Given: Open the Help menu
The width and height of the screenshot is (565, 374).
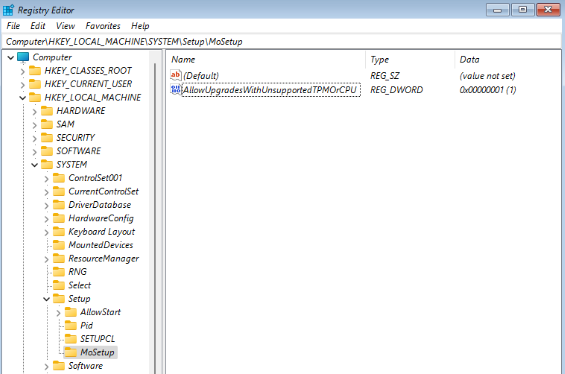Looking at the screenshot, I should point(140,26).
